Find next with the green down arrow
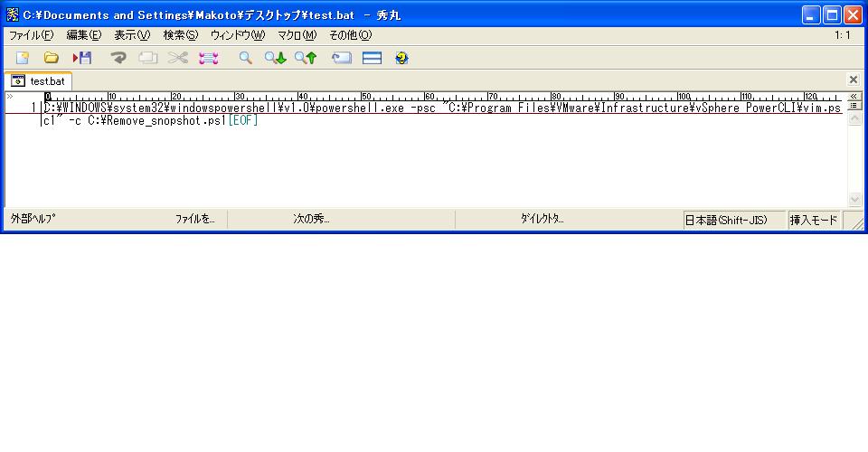This screenshot has width=868, height=452. coord(275,58)
